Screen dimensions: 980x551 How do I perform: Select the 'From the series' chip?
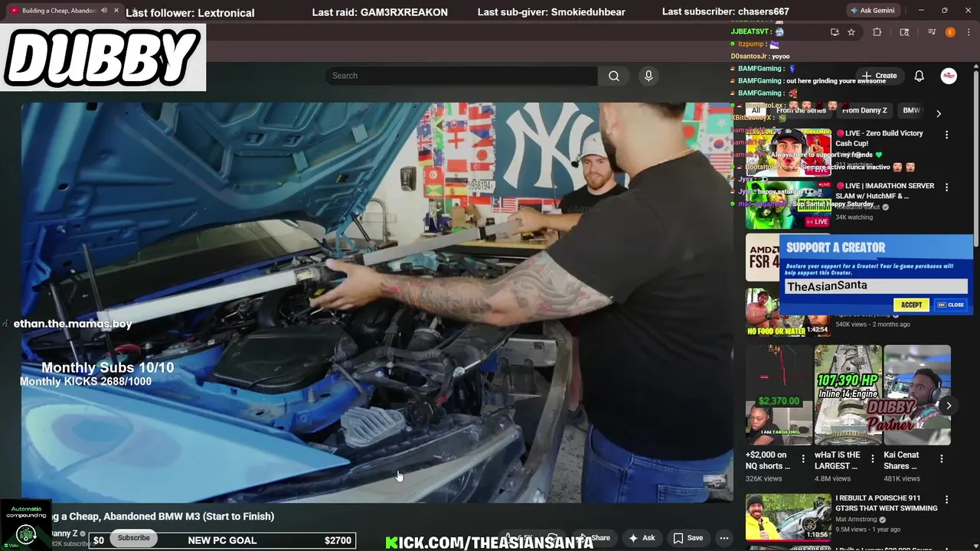pos(801,110)
